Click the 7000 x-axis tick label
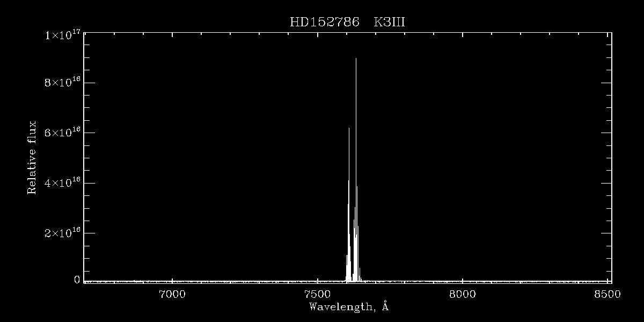Viewport: 644px width, 322px height. tap(172, 294)
